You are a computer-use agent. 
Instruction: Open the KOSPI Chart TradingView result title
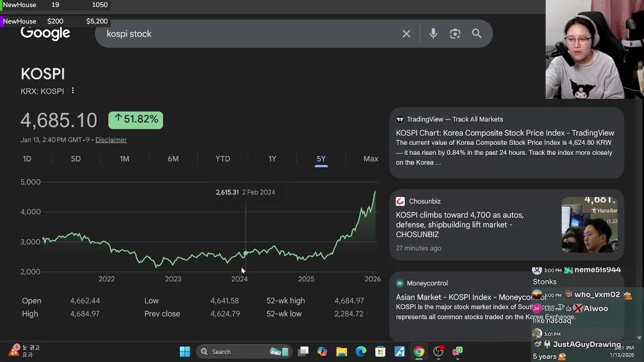(505, 133)
